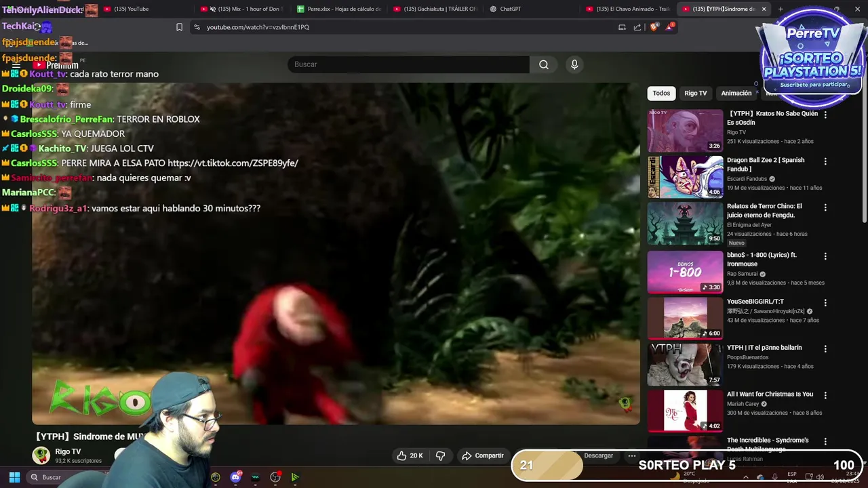The width and height of the screenshot is (868, 488).
Task: Open options menu for Kratos video
Action: 825,115
